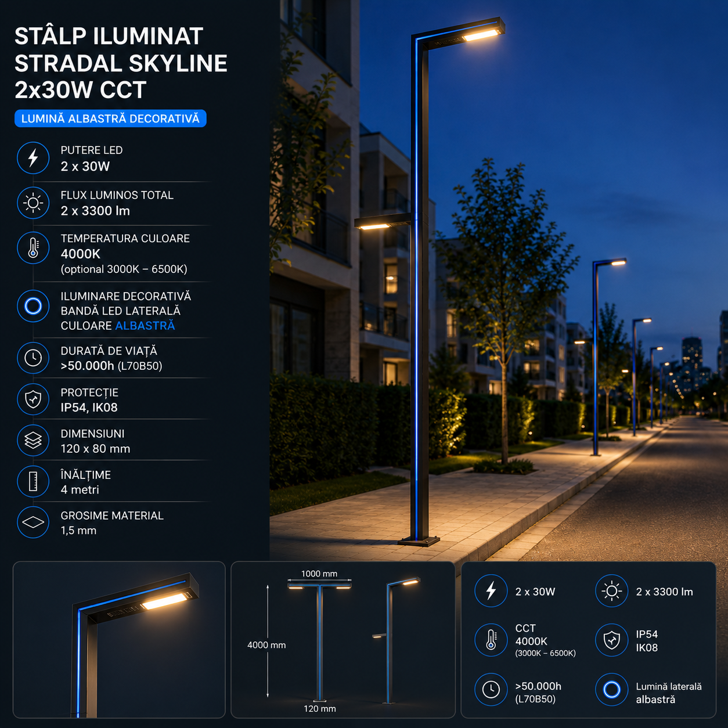Click the blue word ALBASTRĂ in the left list
This screenshot has height=728, width=728.
tap(145, 326)
